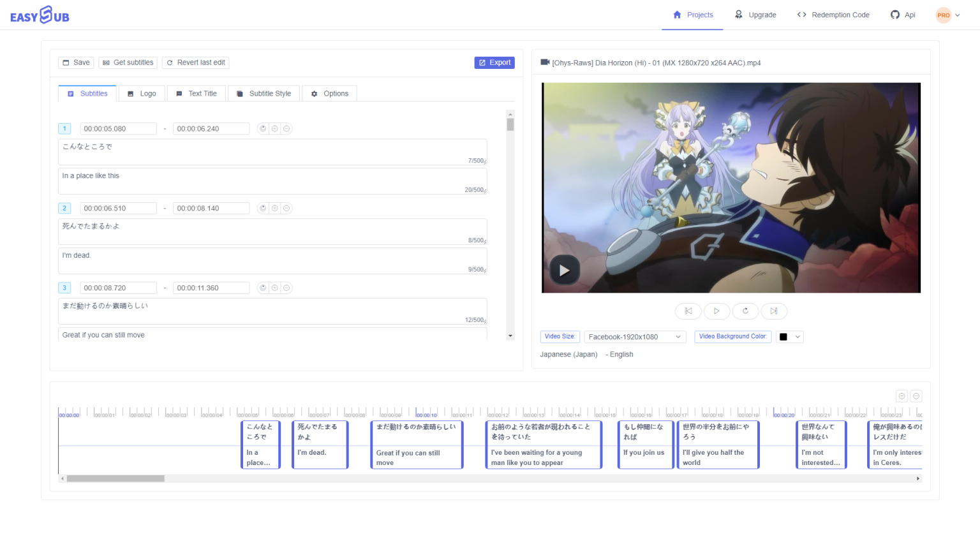This screenshot has width=980, height=539.
Task: Jump to the end of the video
Action: point(774,311)
